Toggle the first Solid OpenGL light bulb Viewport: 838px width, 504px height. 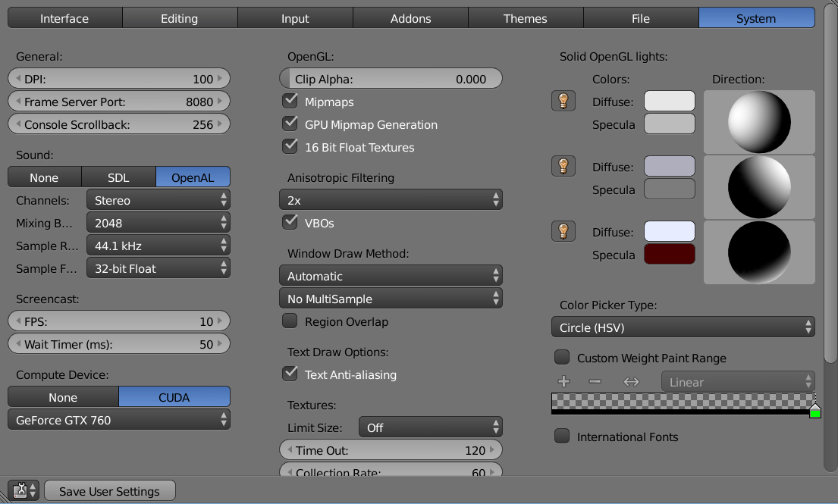563,99
